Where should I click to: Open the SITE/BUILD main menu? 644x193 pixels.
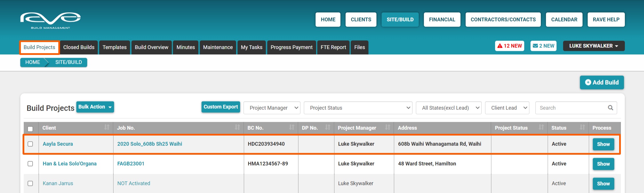[x=400, y=19]
